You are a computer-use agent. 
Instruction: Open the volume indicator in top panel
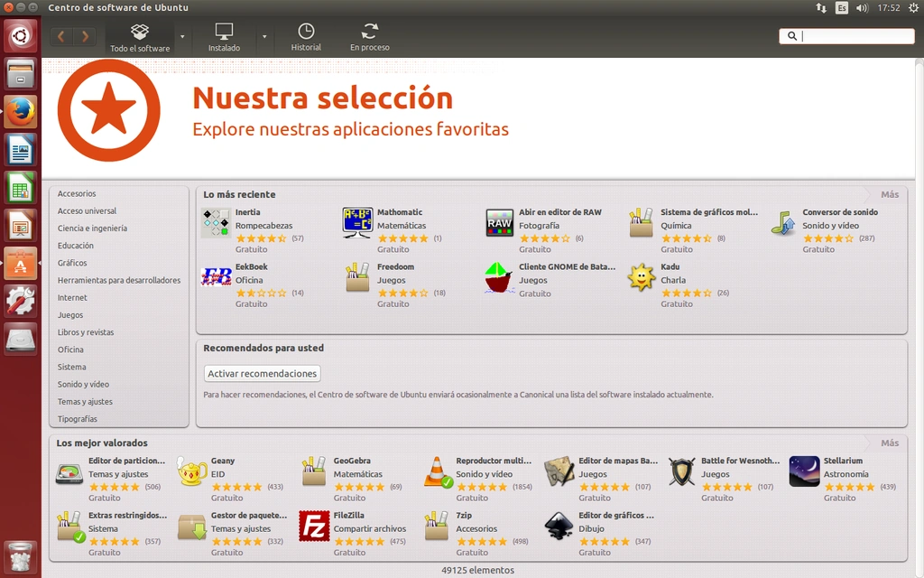tap(862, 7)
